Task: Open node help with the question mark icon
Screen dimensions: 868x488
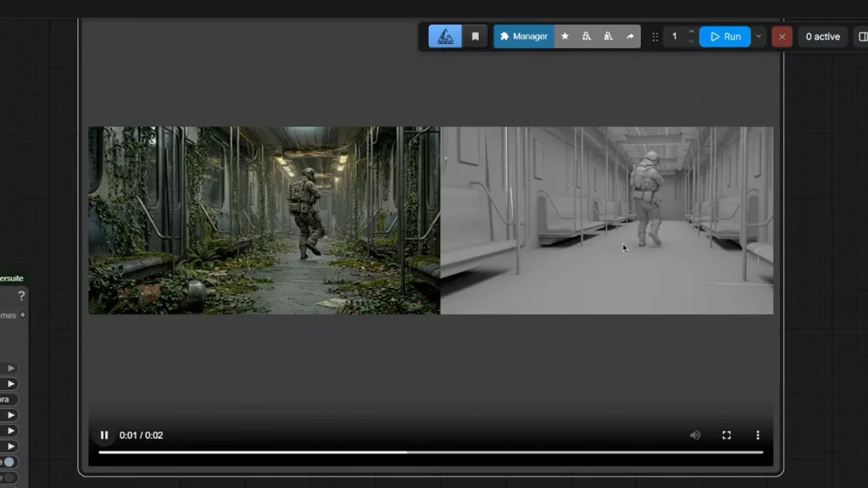Action: coord(21,296)
